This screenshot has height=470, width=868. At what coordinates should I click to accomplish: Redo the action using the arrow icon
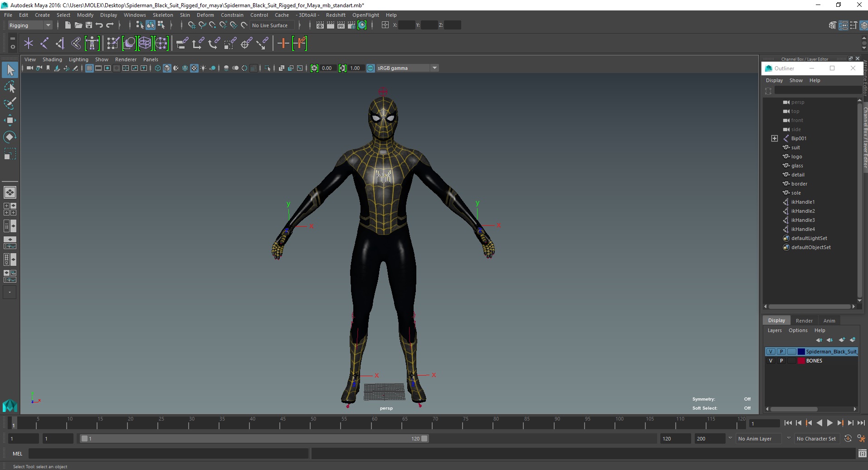tap(110, 25)
